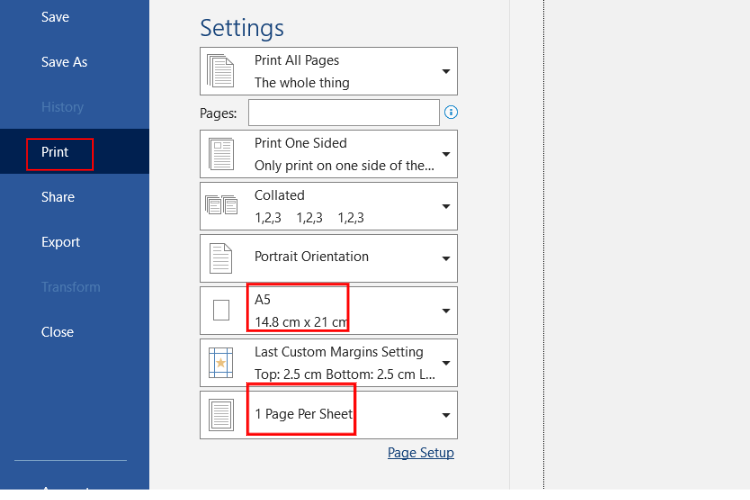750x500 pixels.
Task: Click the Pages info icon
Action: tap(450, 113)
